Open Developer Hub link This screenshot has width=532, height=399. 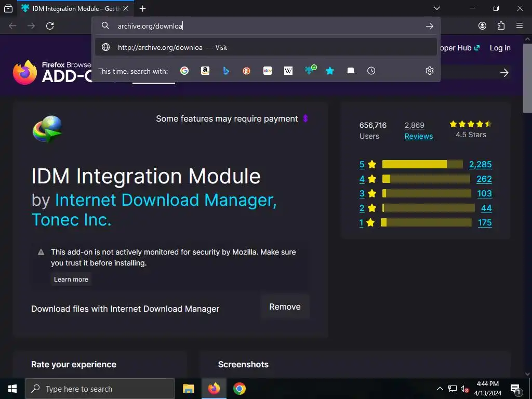(459, 48)
